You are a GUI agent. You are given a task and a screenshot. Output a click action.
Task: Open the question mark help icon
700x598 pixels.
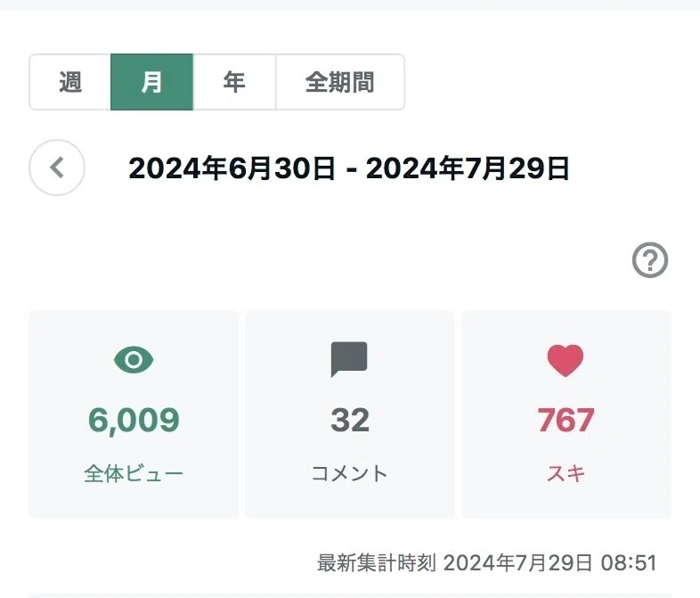coord(649,260)
